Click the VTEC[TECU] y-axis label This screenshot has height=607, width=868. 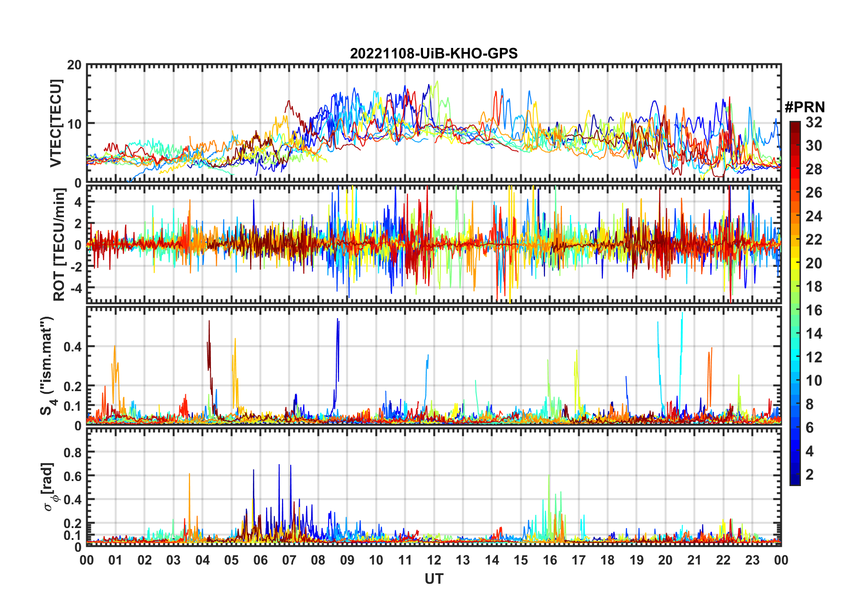point(56,123)
